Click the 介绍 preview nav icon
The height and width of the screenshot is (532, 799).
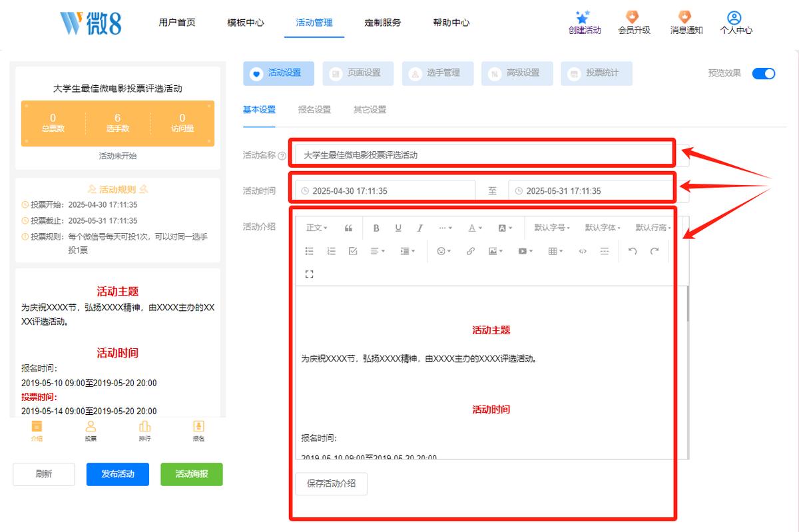[x=37, y=426]
